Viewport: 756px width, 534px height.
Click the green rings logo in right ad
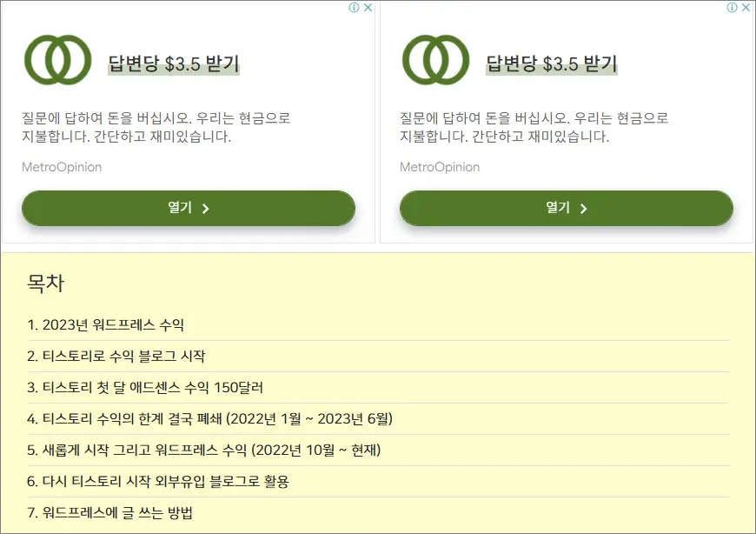pos(435,60)
